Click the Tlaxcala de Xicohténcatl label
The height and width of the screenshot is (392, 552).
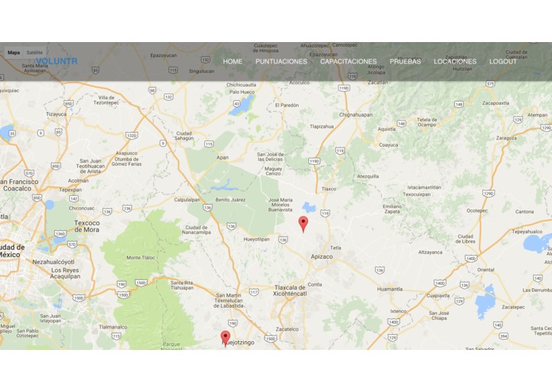pos(291,290)
